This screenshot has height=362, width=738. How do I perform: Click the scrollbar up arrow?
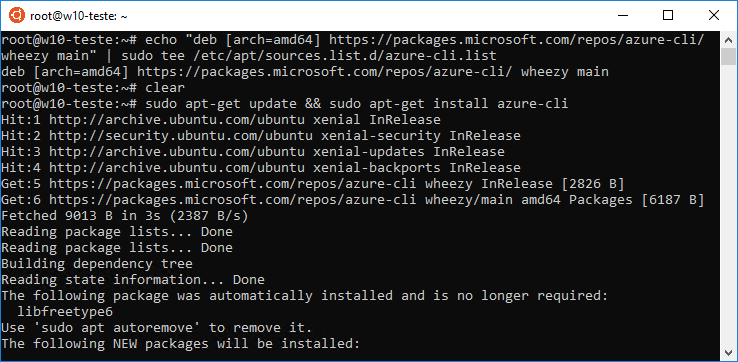[728, 40]
